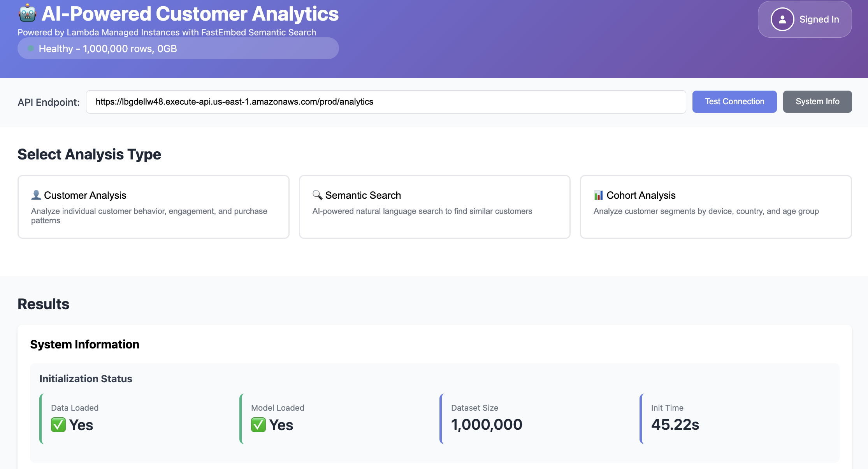Image resolution: width=868 pixels, height=469 pixels.
Task: Select the Customer Analysis card
Action: pos(153,206)
